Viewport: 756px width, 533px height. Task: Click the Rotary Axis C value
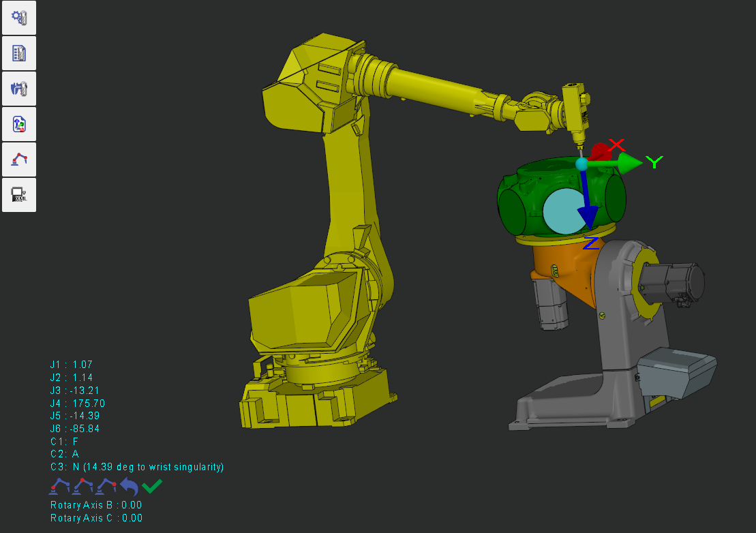tap(131, 518)
